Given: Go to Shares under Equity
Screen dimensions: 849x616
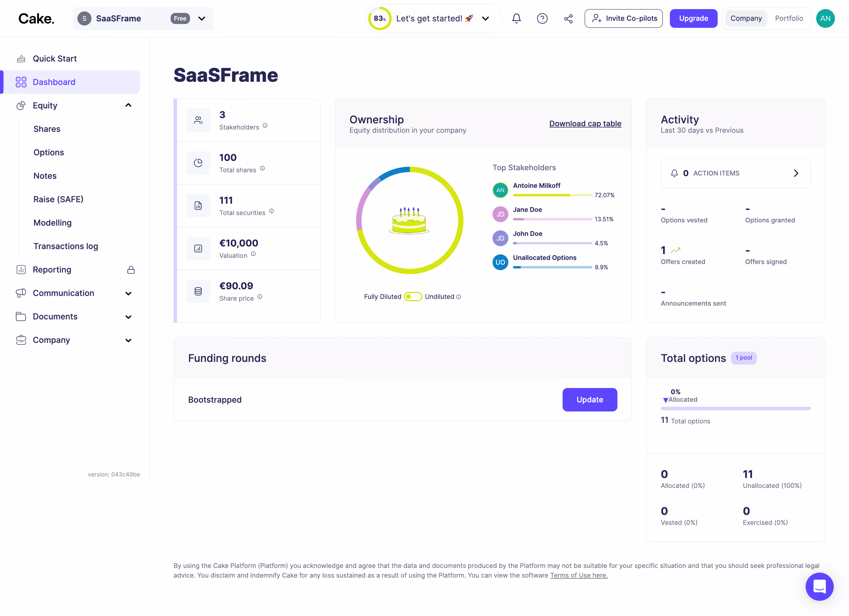Looking at the screenshot, I should [47, 129].
